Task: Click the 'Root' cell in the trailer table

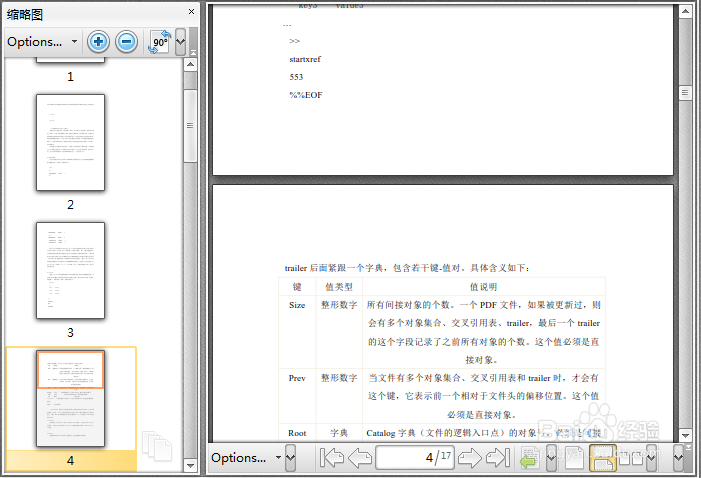Action: coord(297,433)
